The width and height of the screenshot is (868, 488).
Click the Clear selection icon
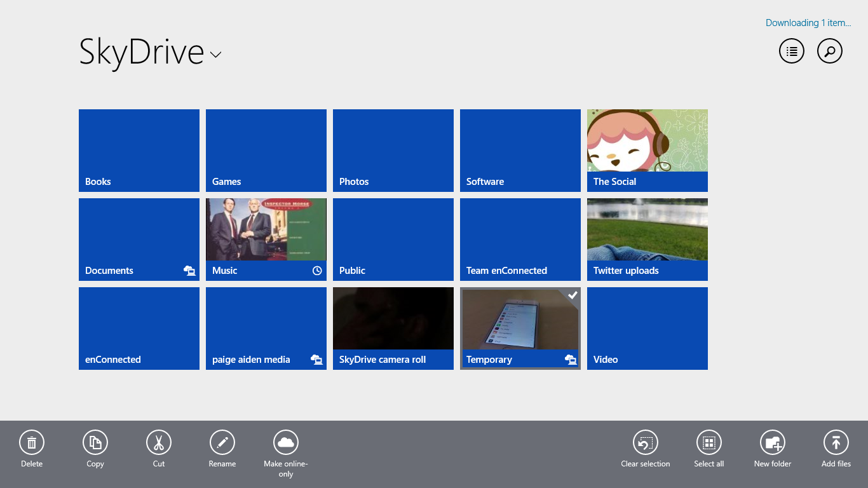click(x=646, y=443)
